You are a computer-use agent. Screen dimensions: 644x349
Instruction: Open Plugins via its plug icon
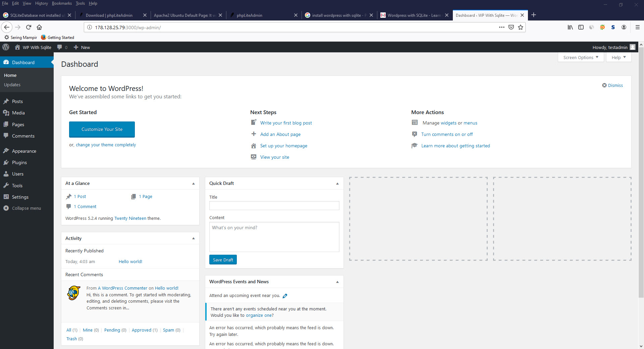click(6, 162)
